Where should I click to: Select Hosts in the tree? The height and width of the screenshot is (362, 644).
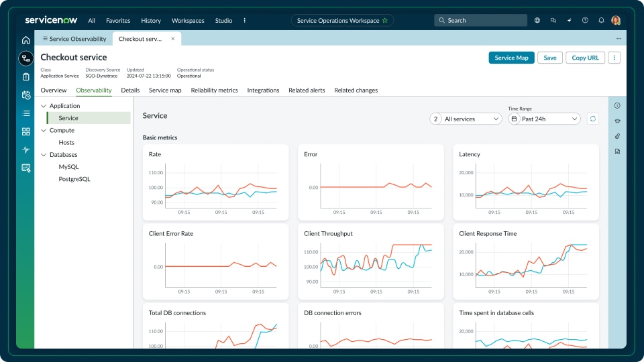tap(66, 142)
